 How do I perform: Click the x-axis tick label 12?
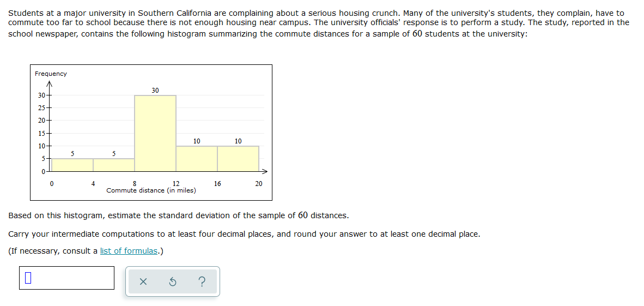click(176, 184)
